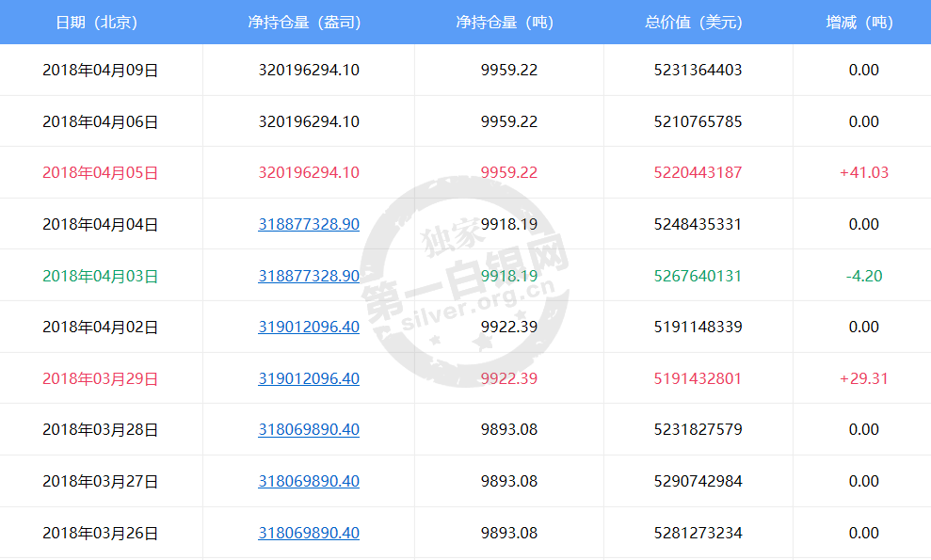Click 9893.08 tonnes in the 2018年03月27日 row
931x560 pixels.
coord(509,482)
